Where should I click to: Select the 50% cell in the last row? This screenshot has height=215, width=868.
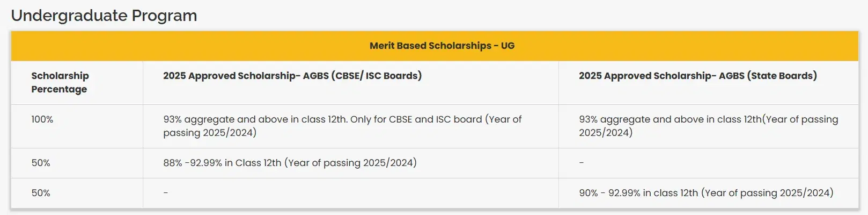tap(41, 193)
